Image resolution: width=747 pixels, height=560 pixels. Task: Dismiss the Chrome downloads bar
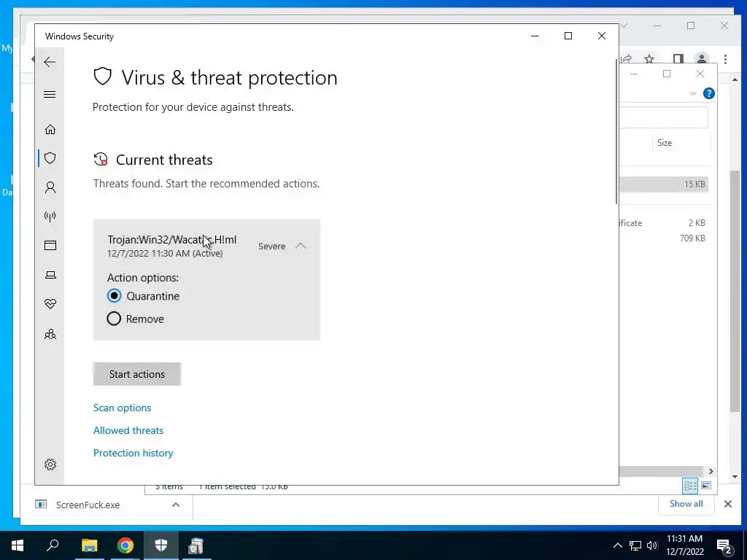click(x=728, y=504)
